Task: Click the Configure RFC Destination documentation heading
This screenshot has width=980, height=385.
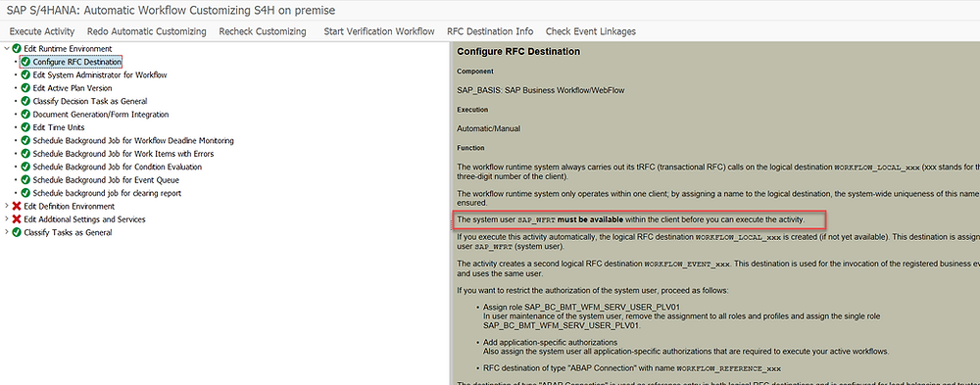Action: click(518, 51)
